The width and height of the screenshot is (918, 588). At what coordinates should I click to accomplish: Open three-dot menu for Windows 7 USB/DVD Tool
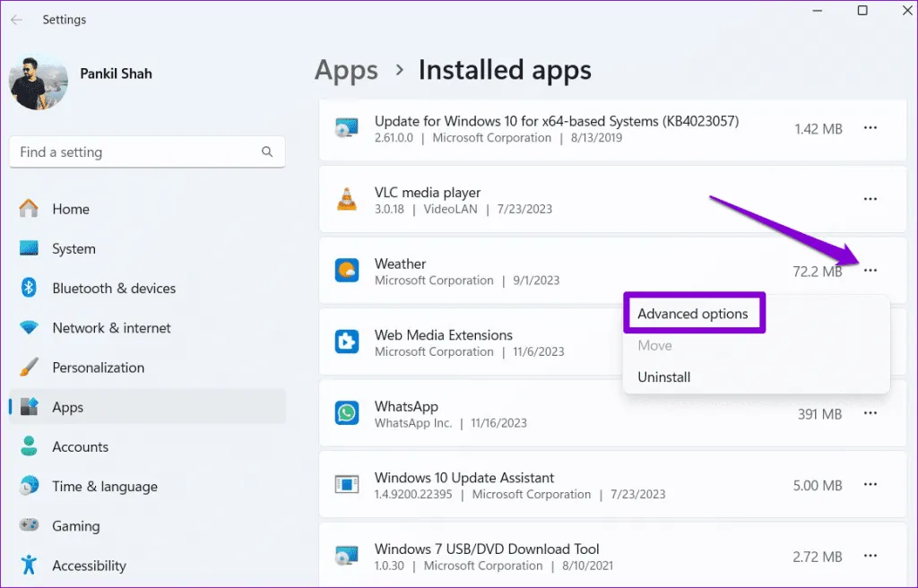[870, 557]
